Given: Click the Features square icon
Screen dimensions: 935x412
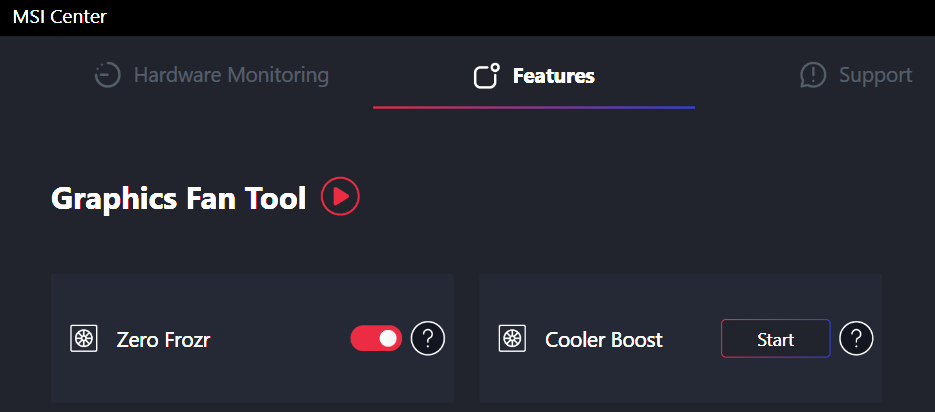Looking at the screenshot, I should click(x=486, y=76).
